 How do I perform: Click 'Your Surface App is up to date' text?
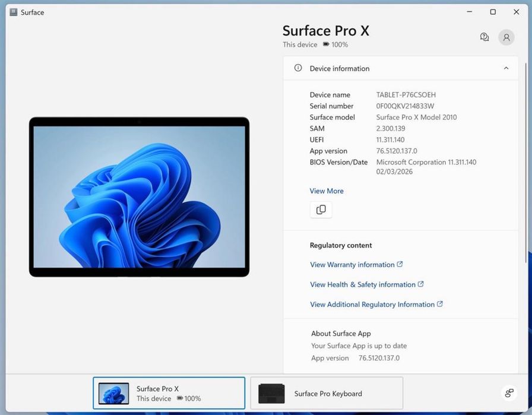(x=359, y=346)
